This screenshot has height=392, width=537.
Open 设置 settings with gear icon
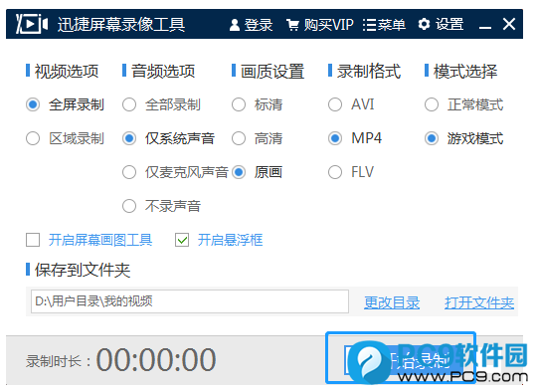click(x=441, y=24)
